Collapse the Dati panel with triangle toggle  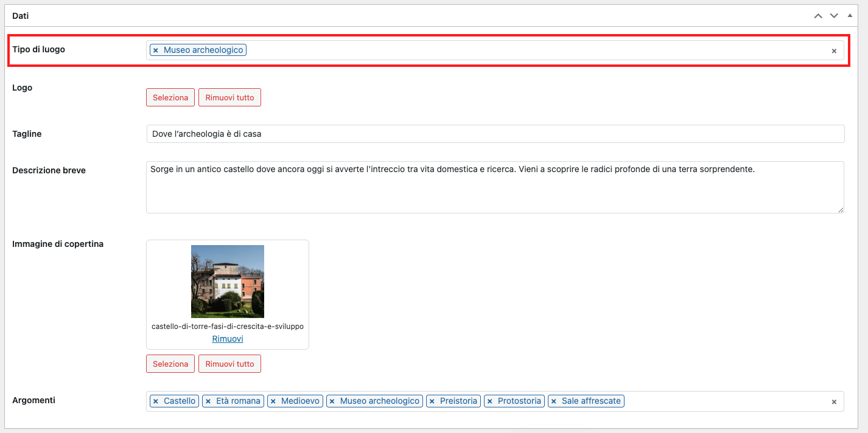pos(850,15)
